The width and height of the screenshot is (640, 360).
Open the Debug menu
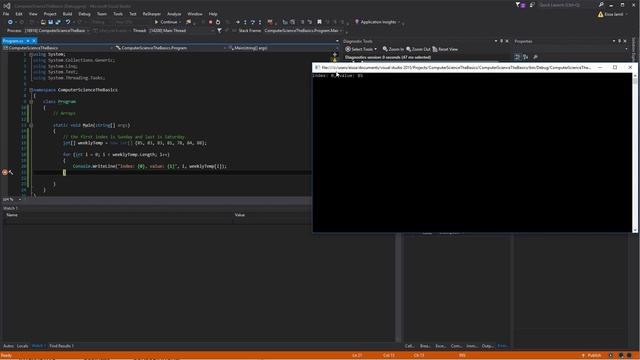coord(84,14)
